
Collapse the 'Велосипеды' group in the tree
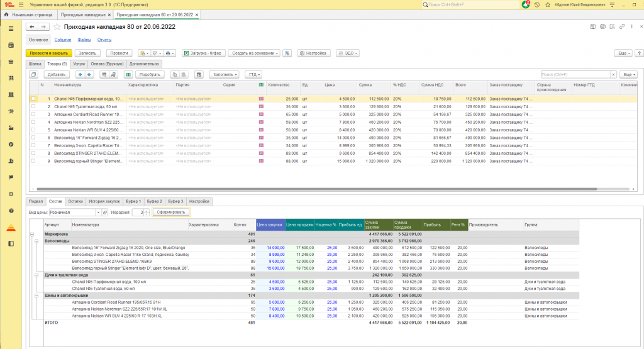pyautogui.click(x=36, y=241)
